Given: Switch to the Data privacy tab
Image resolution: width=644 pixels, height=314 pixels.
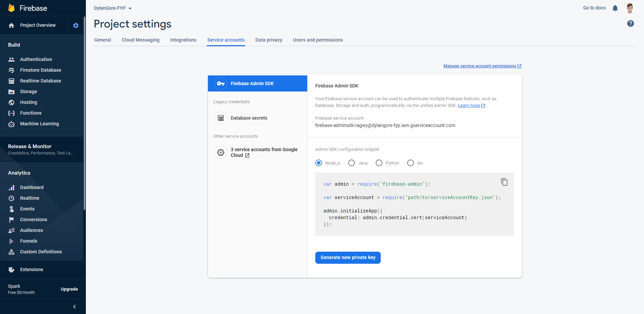Looking at the screenshot, I should click(x=269, y=40).
